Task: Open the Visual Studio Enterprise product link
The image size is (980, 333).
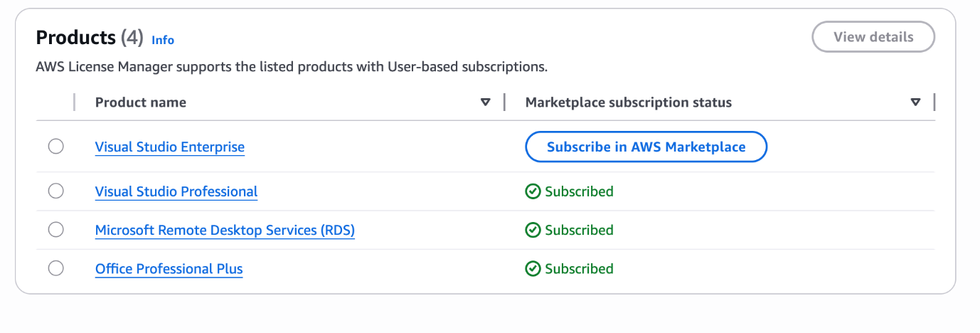Action: point(170,147)
